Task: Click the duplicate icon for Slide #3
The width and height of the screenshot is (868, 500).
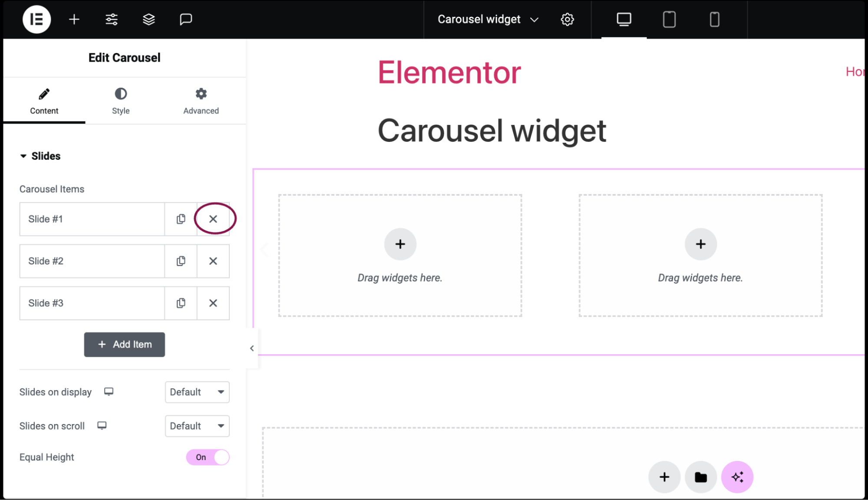Action: [180, 303]
